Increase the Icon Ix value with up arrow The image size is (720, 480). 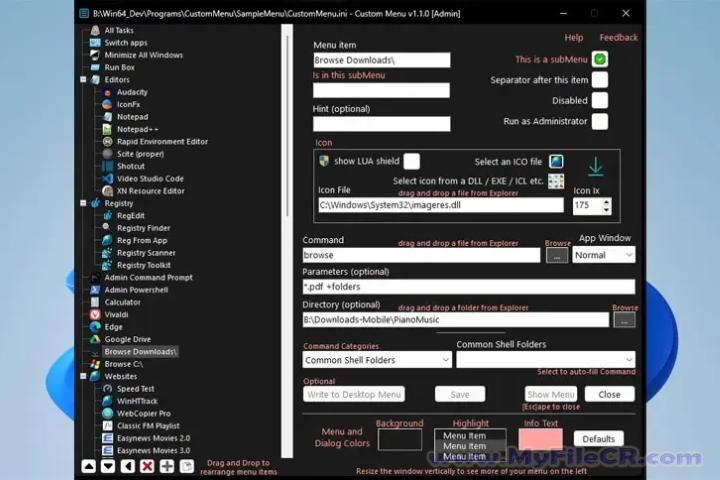coord(607,202)
